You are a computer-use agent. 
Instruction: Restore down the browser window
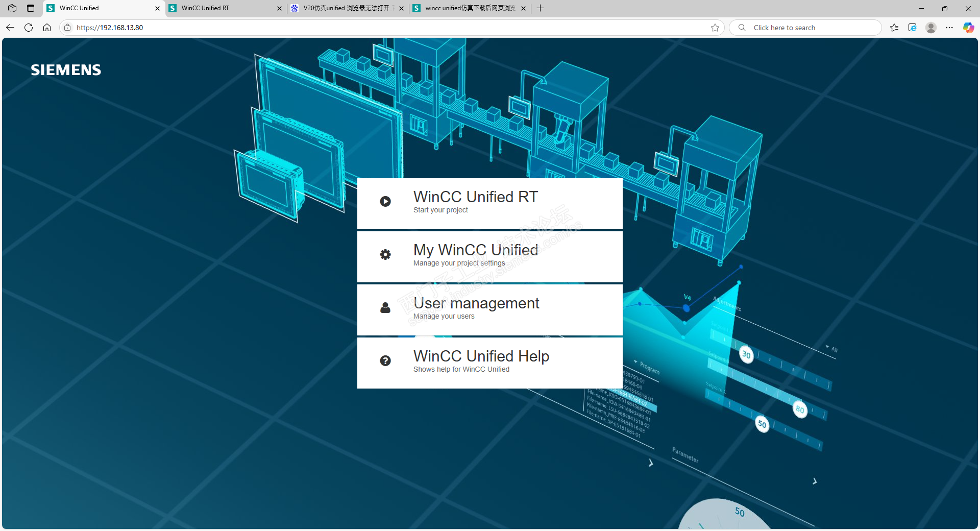[945, 8]
